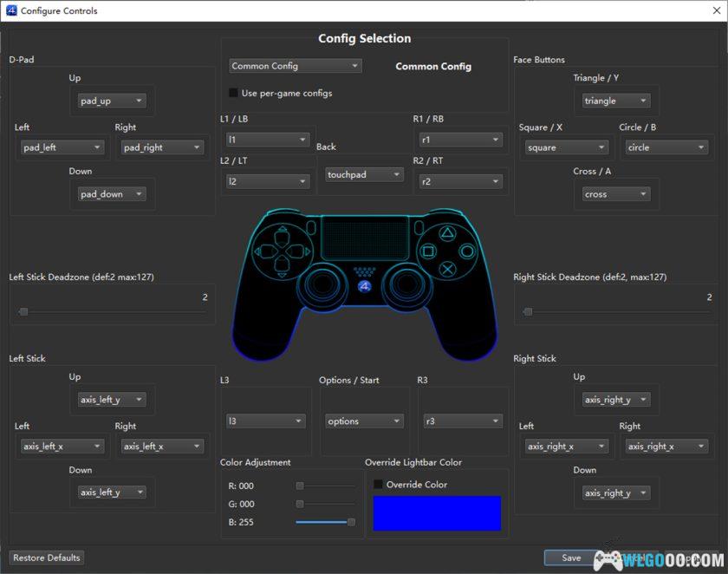Open the Triangle / Y mapping dropdown

click(615, 101)
